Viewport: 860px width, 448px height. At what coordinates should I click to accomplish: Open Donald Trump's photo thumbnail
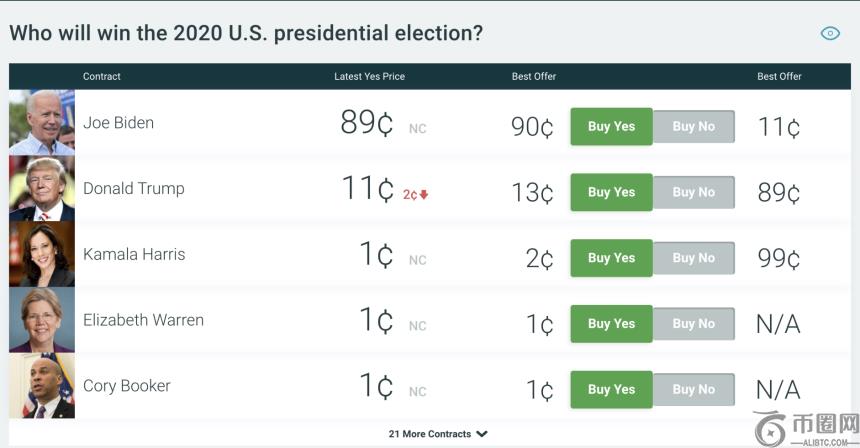click(42, 188)
